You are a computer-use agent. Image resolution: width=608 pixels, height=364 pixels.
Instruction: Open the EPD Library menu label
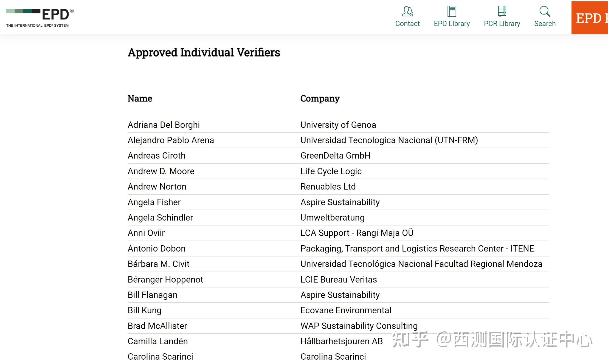[452, 24]
